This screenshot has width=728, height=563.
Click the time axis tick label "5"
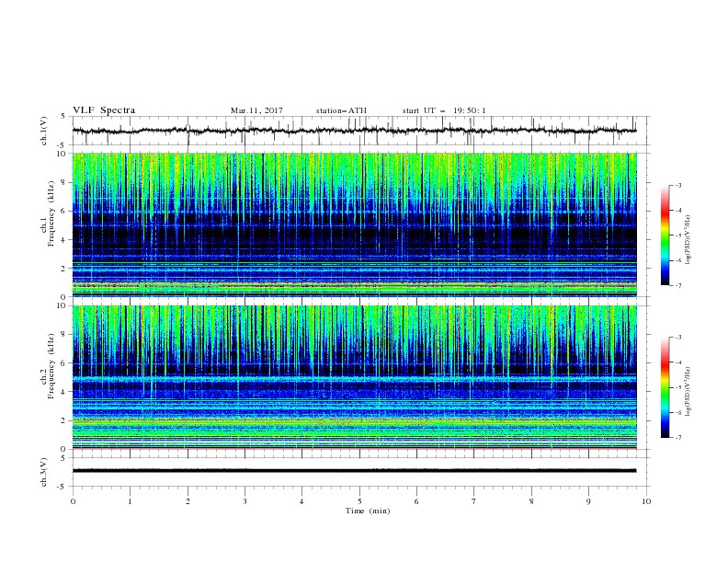click(x=359, y=501)
